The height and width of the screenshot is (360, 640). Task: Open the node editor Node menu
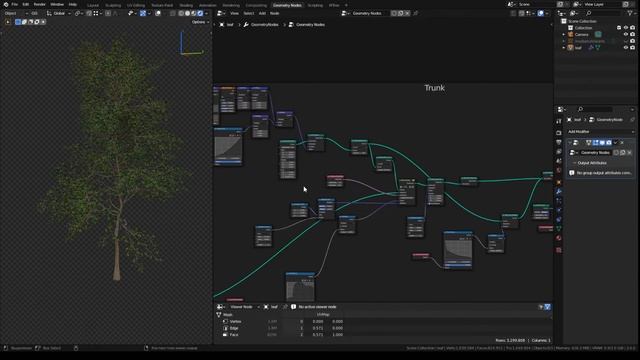point(275,13)
